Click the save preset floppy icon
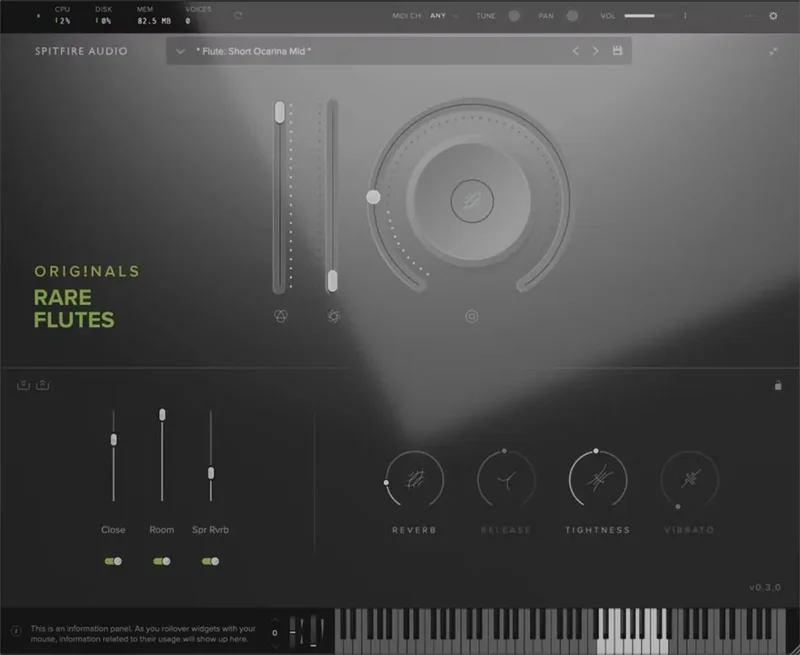 pyautogui.click(x=617, y=51)
